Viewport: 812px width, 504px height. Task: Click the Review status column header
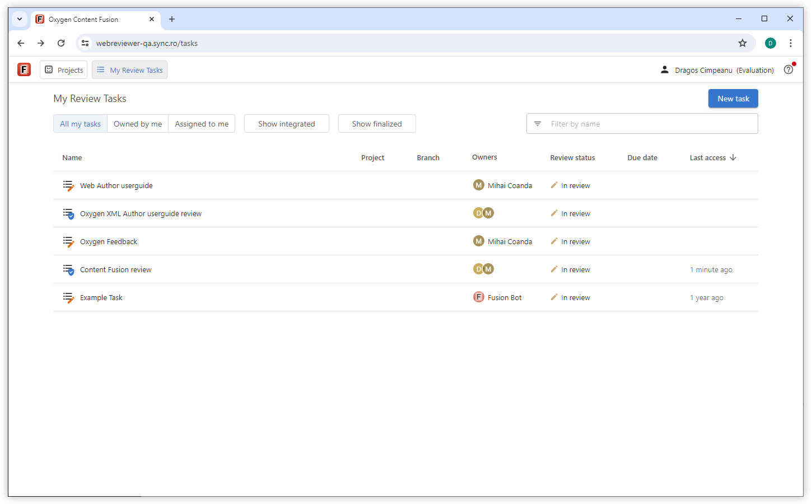(573, 158)
